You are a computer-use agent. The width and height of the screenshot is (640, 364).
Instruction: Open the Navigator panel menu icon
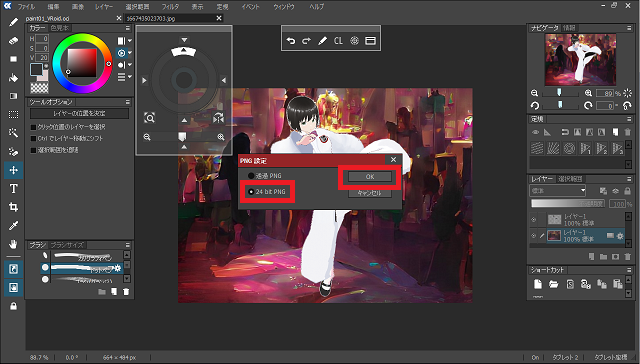point(629,28)
